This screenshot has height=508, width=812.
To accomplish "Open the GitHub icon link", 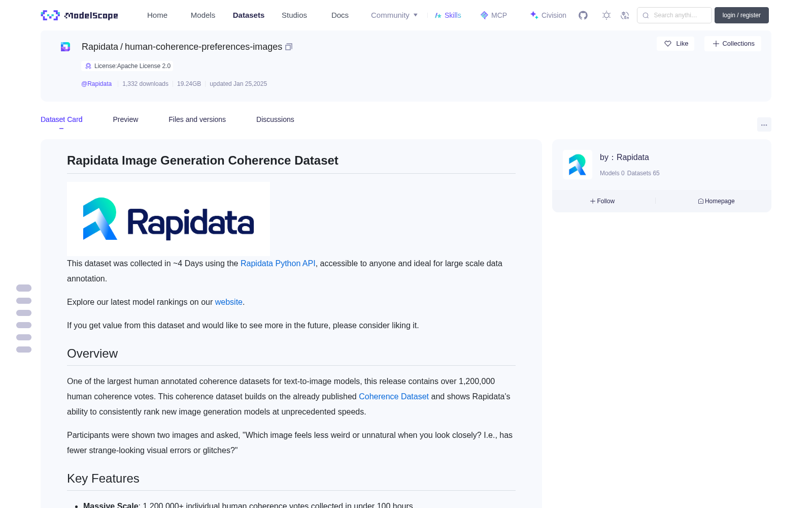I will point(583,15).
